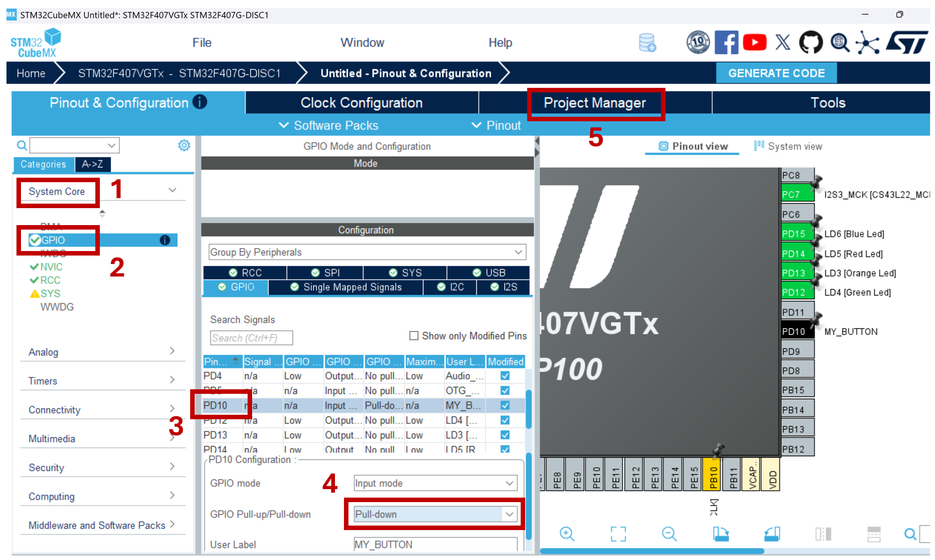935x560 pixels.
Task: Open the ST GitHub page
Action: click(811, 42)
